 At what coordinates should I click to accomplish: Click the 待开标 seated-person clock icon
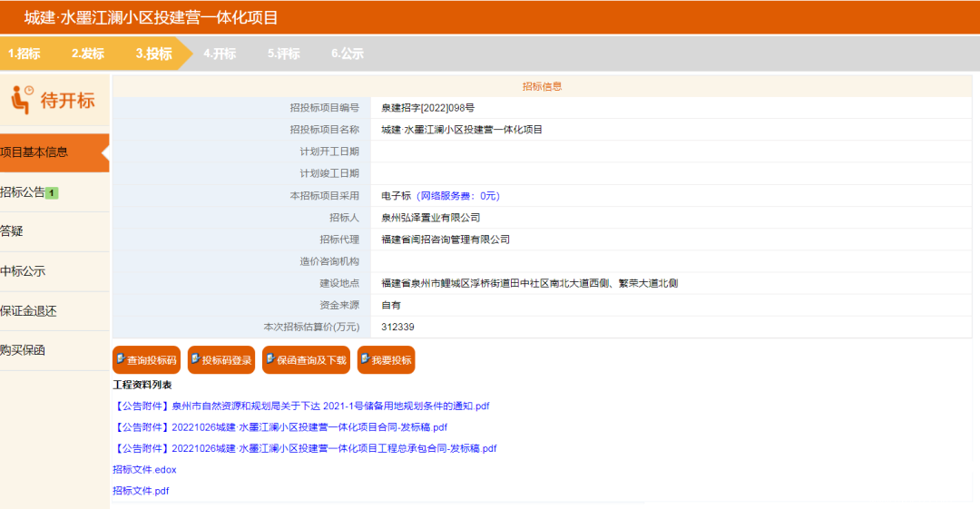(x=22, y=100)
